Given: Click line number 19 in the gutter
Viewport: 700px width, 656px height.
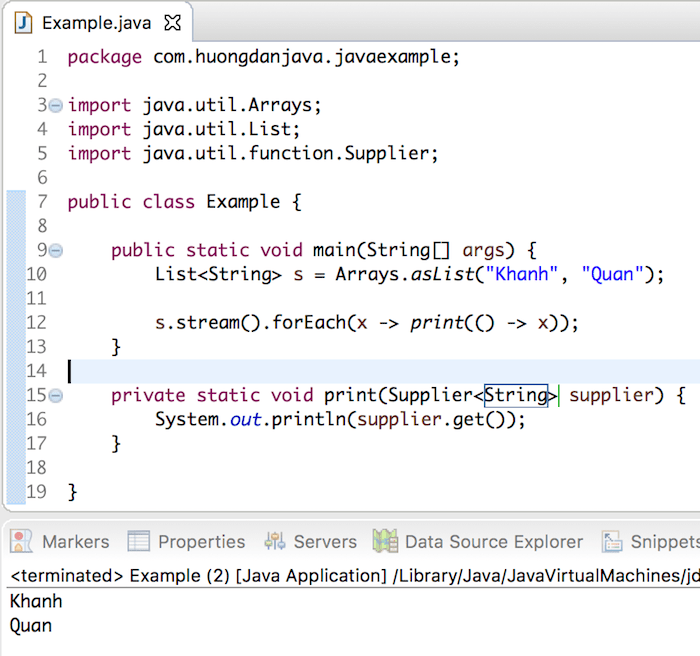Looking at the screenshot, I should point(36,492).
